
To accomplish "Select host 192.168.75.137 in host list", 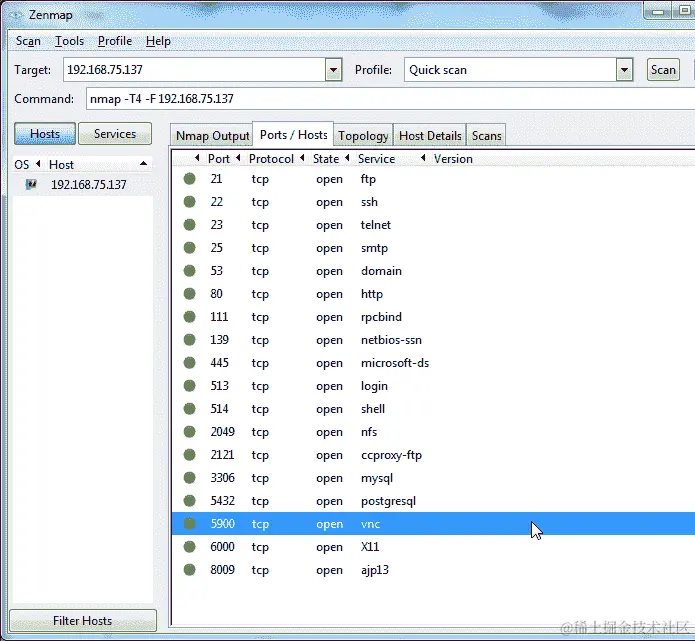I will [82, 184].
